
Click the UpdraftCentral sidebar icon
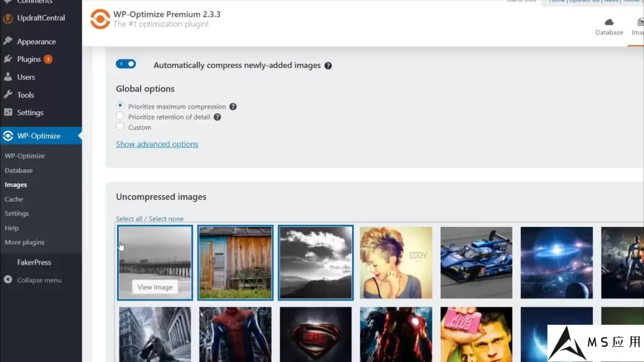(x=8, y=18)
